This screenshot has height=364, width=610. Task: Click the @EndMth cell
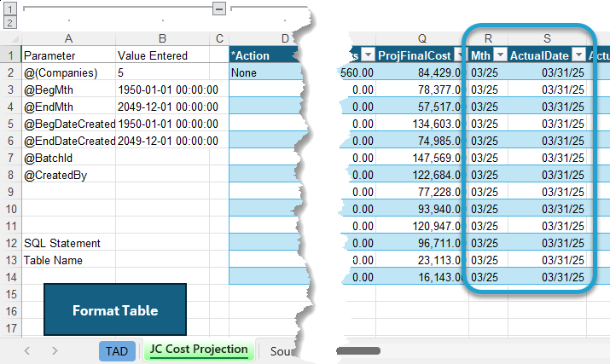coord(69,107)
